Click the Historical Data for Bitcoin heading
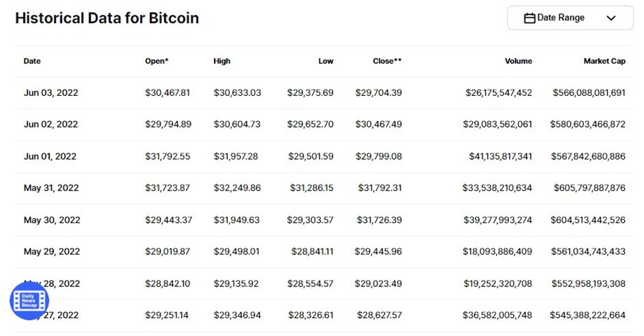Viewport: 644px width, 336px height. pos(107,18)
